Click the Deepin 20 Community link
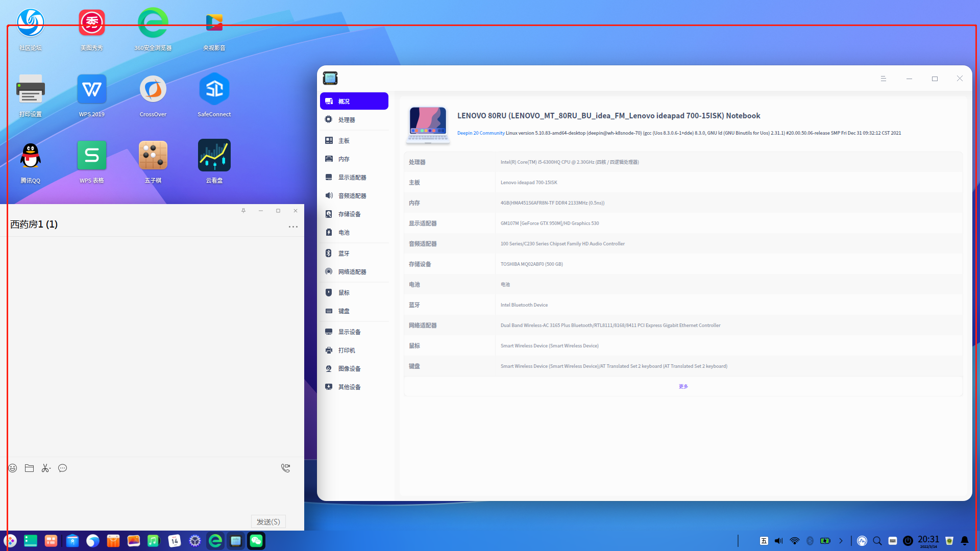 tap(480, 133)
